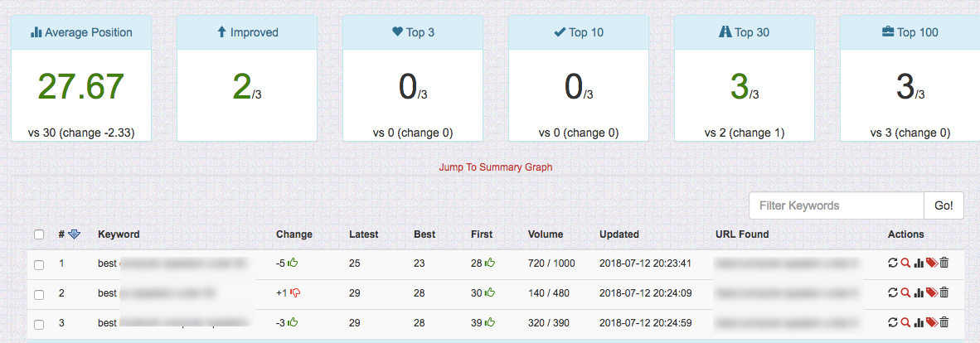The width and height of the screenshot is (980, 343).
Task: Click the search magnifier icon for row 2
Action: pos(905,292)
